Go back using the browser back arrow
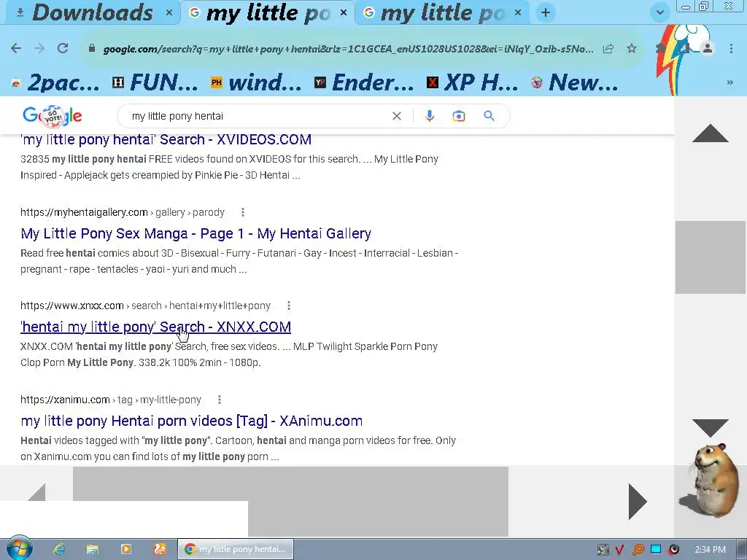 click(16, 48)
